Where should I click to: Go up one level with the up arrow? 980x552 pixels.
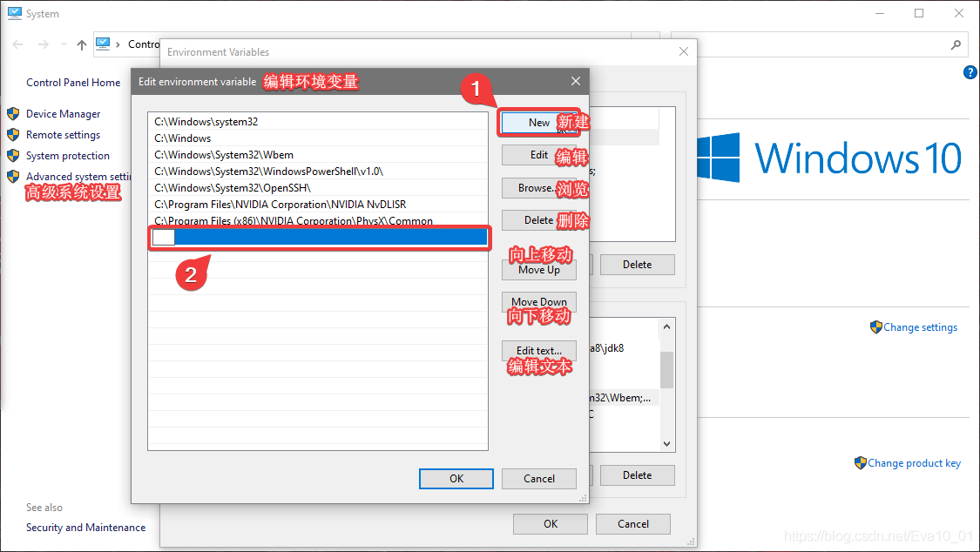tap(82, 44)
